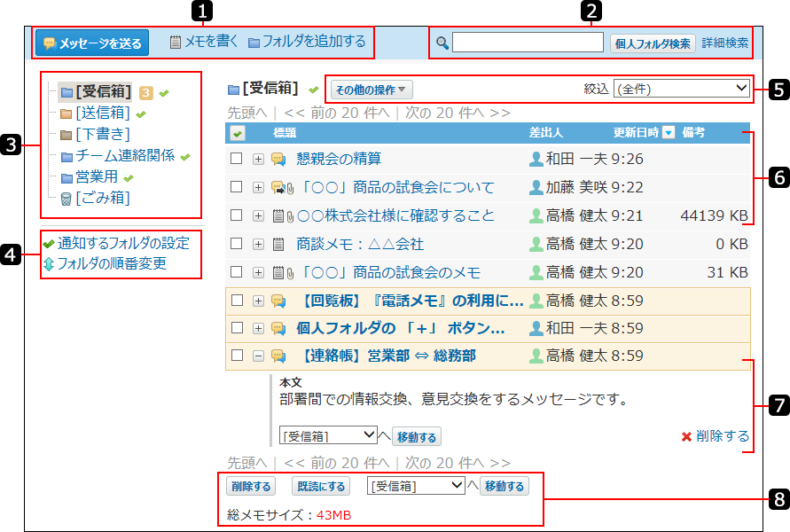Sort by the 標題 column header

(285, 133)
